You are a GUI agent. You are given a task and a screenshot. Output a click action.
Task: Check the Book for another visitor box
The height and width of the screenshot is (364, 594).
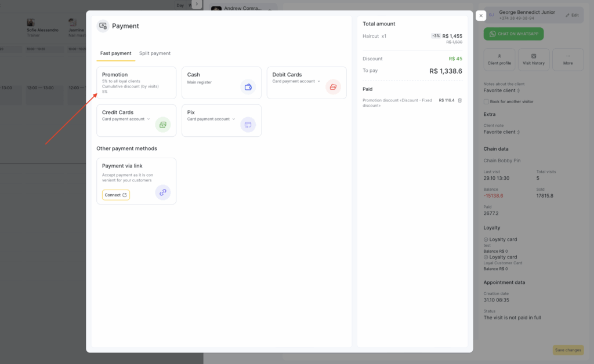point(486,101)
